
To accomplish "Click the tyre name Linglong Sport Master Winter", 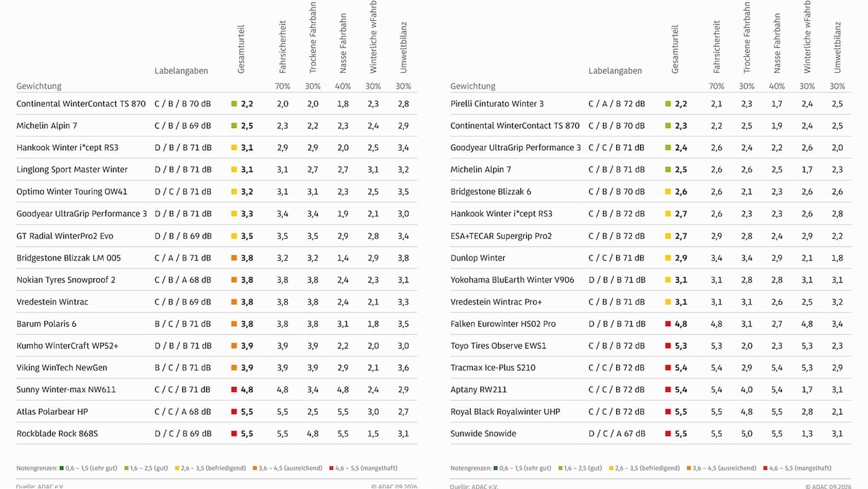I will [72, 169].
